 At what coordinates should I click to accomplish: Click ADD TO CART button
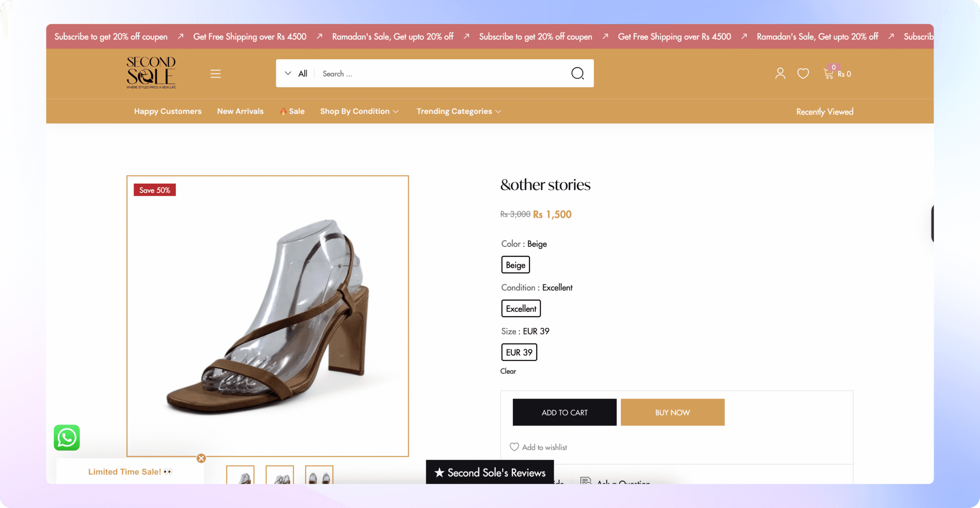click(x=564, y=412)
